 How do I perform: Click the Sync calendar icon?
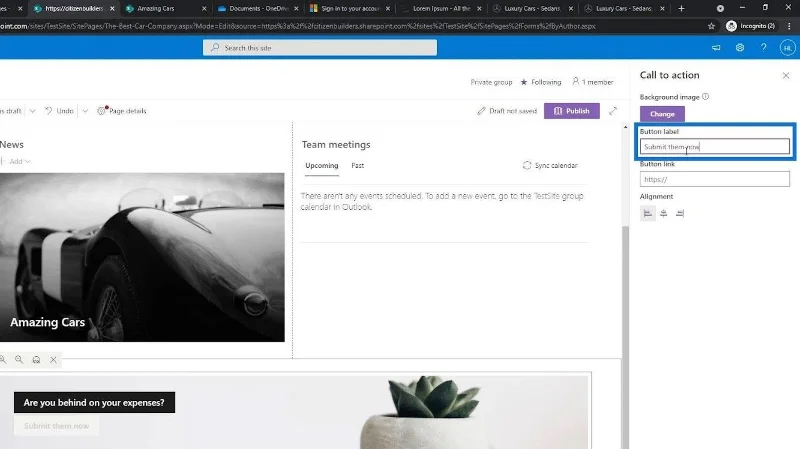click(x=527, y=165)
